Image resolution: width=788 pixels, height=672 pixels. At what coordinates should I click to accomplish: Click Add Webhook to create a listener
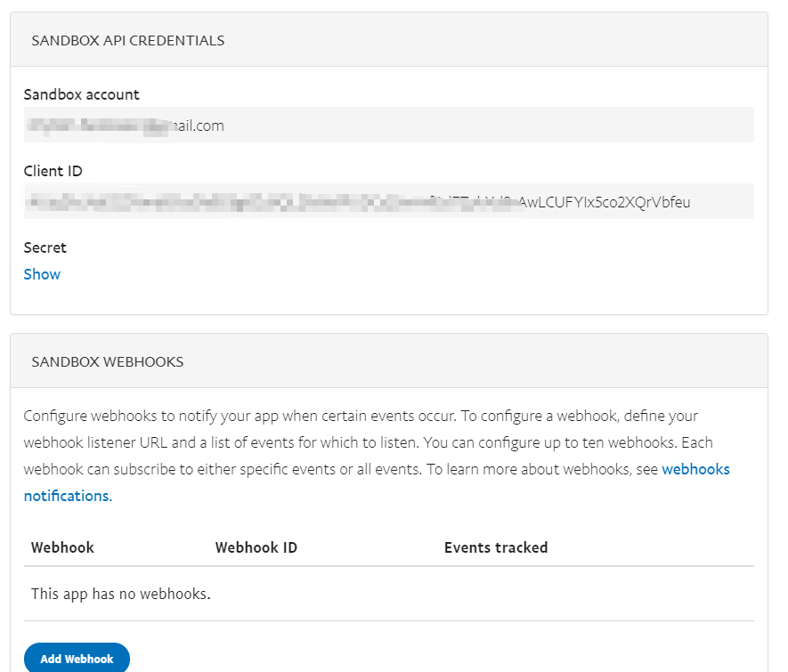pos(77,659)
